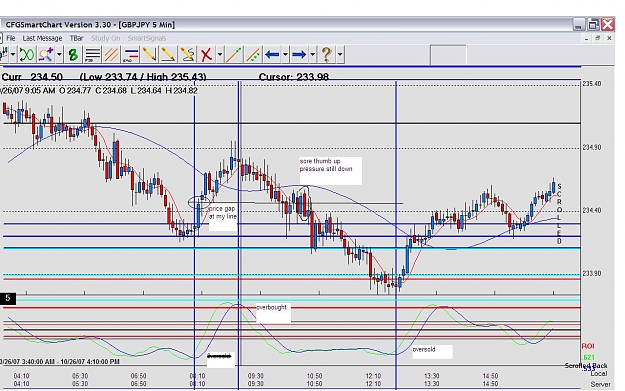Screen dimensions: 625x391
Task: Close the inner chart child window
Action: coord(609,39)
